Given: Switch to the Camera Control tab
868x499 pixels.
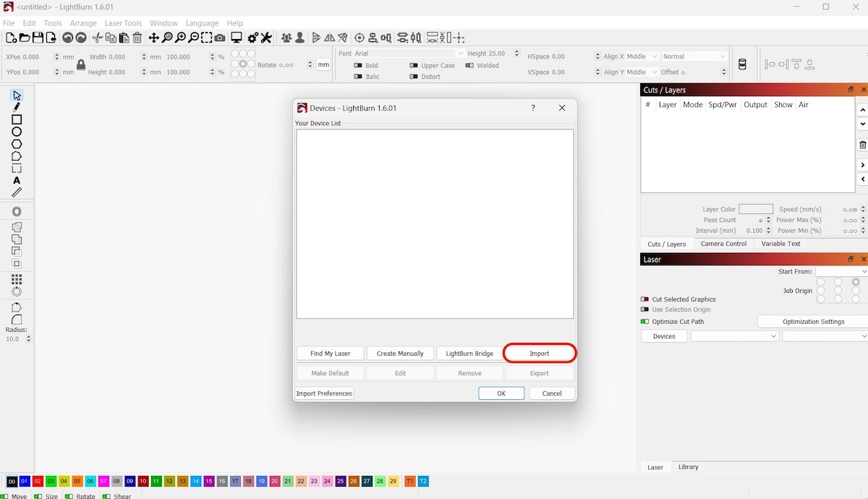Looking at the screenshot, I should [x=723, y=244].
